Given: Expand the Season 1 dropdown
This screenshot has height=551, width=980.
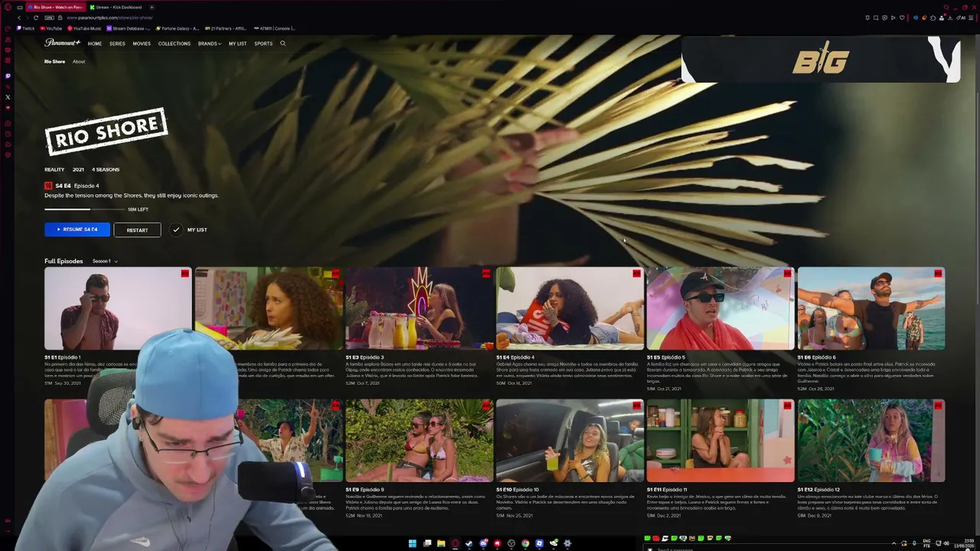Looking at the screenshot, I should coord(105,261).
